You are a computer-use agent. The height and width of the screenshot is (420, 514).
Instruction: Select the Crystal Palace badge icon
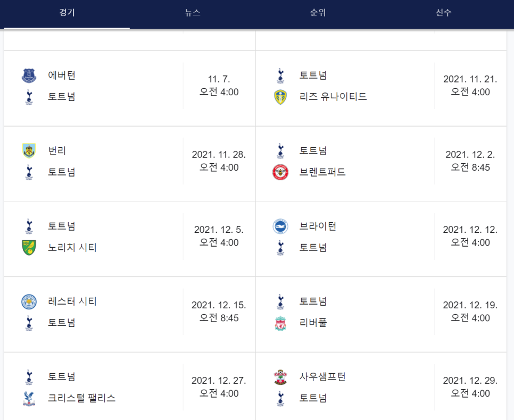coord(28,398)
